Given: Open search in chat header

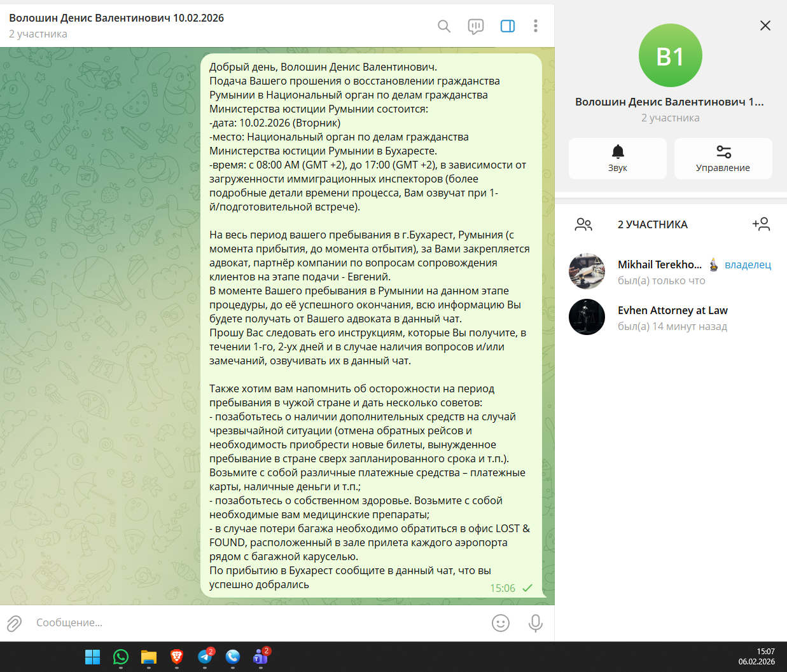Looking at the screenshot, I should click(444, 26).
